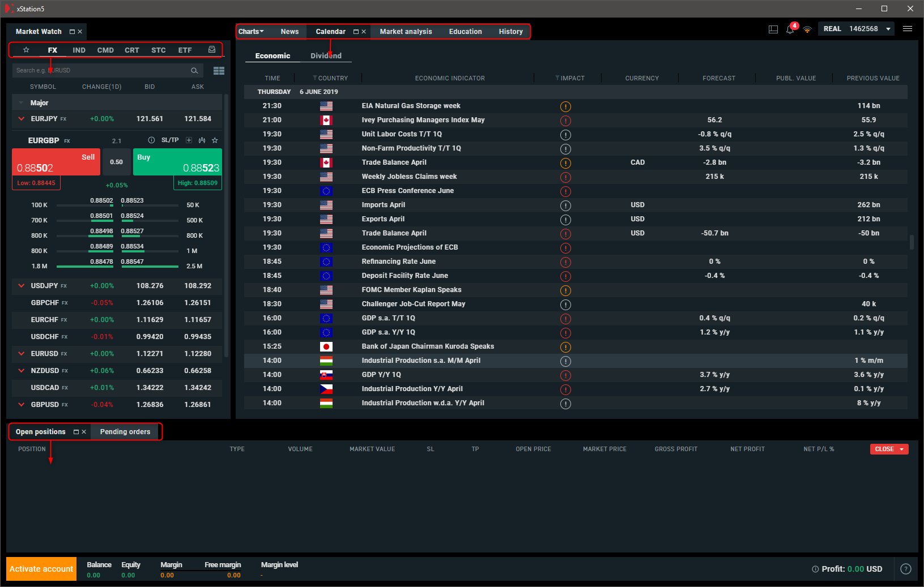Click the filter icon on the COUNTRY column
This screenshot has width=924, height=587.
click(x=315, y=78)
